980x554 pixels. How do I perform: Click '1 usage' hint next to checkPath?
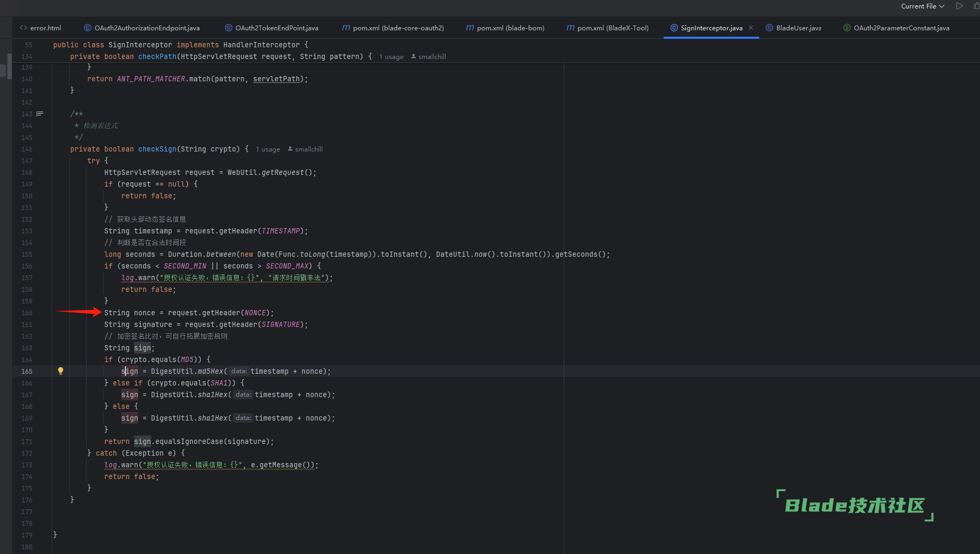click(391, 57)
